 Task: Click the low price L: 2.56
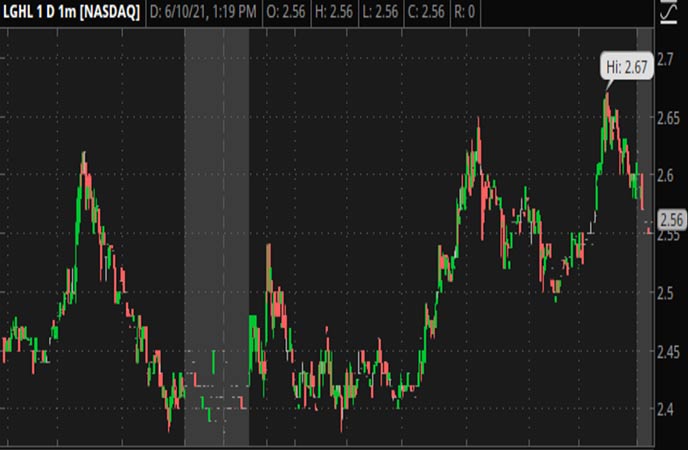pyautogui.click(x=380, y=12)
